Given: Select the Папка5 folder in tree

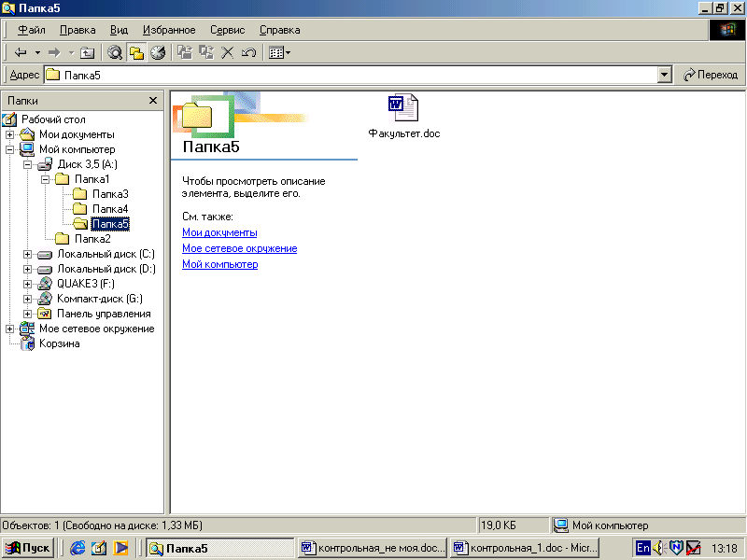Looking at the screenshot, I should pos(110,224).
